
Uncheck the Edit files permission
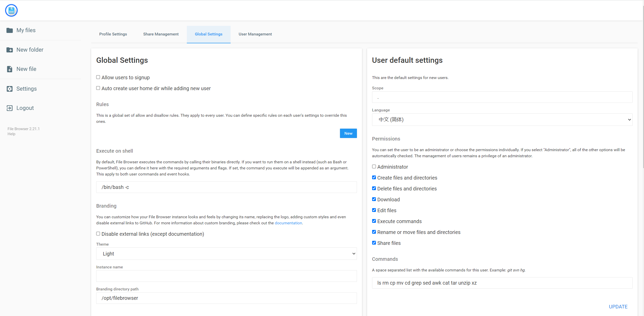click(x=374, y=210)
